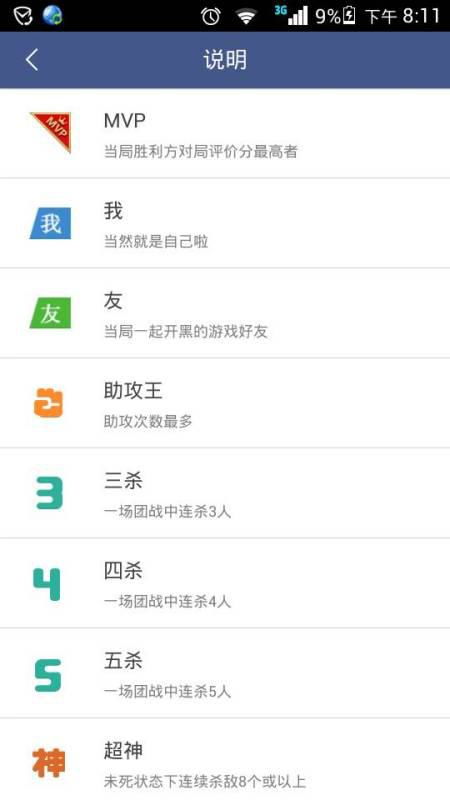
Task: Select the 助攻王 row title
Action: pos(133,391)
